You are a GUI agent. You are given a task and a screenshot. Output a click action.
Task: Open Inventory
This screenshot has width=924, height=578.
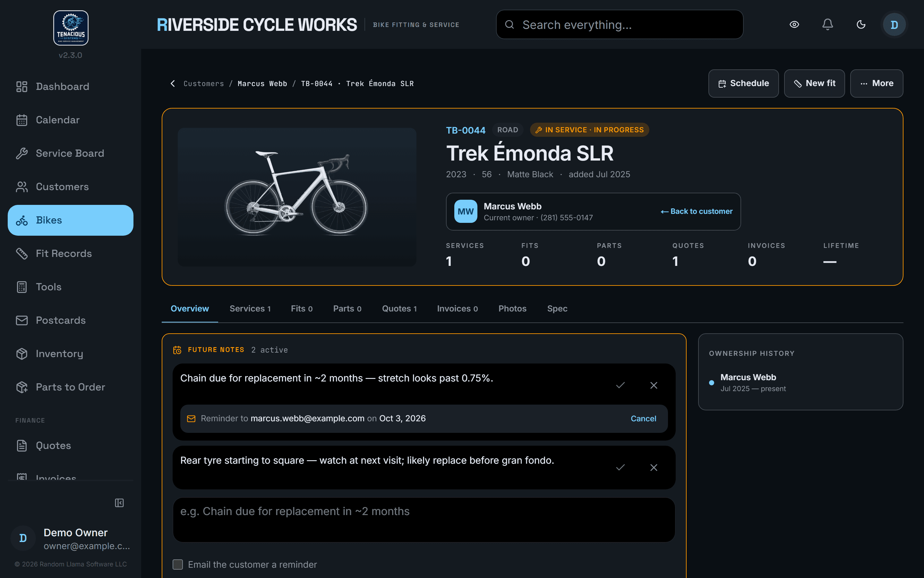(70, 354)
